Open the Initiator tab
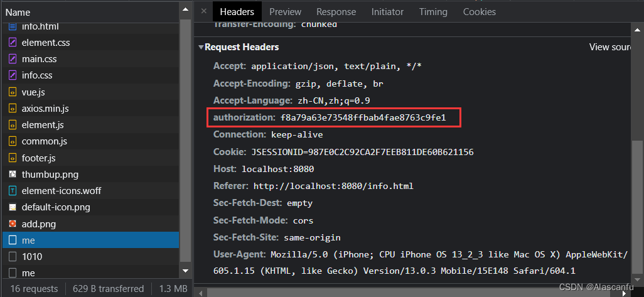Image resolution: width=644 pixels, height=297 pixels. pos(387,12)
